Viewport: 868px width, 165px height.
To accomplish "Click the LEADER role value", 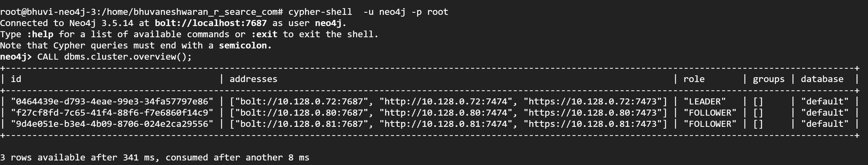I will [x=705, y=101].
